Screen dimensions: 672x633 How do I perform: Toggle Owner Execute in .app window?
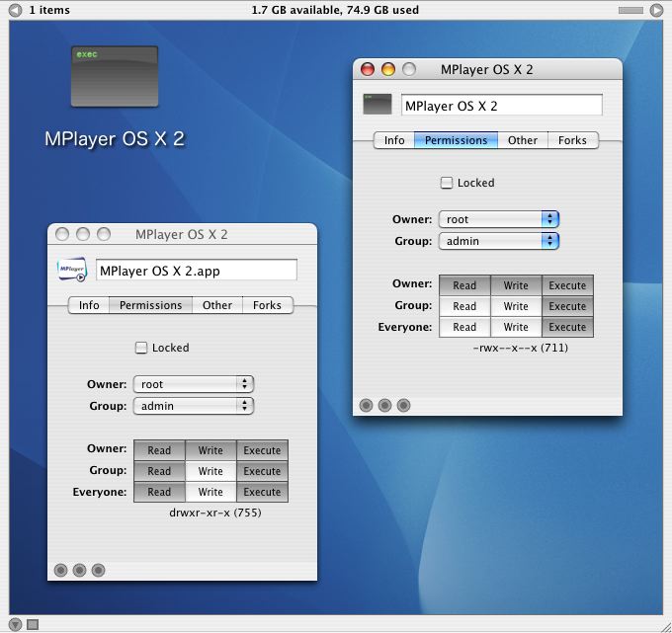tap(262, 450)
